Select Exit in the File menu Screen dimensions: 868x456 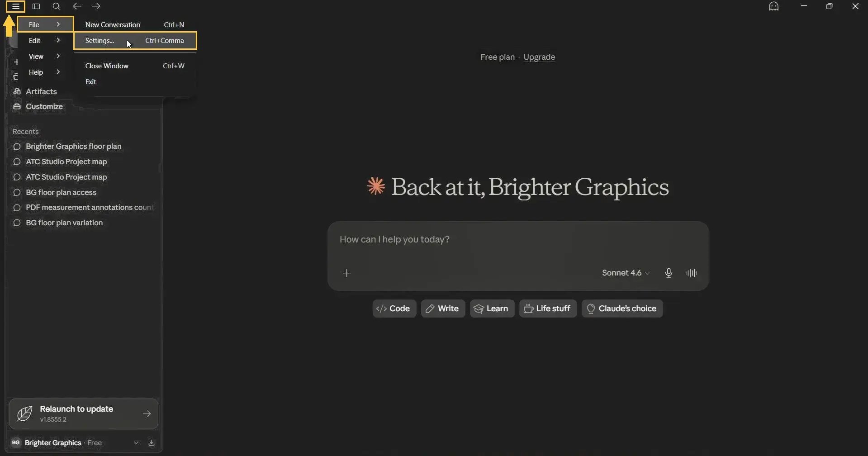tap(135, 81)
